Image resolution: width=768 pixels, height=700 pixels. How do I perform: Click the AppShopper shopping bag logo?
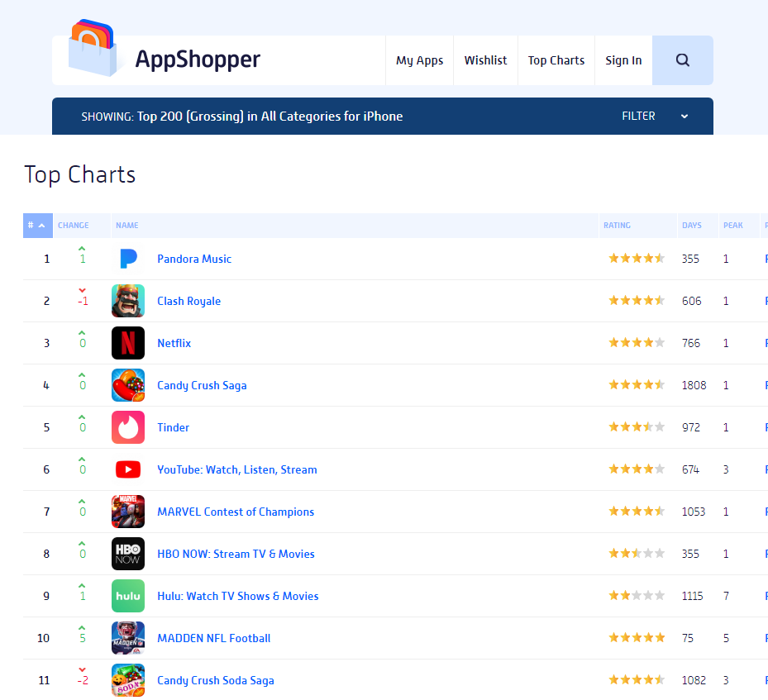point(93,50)
